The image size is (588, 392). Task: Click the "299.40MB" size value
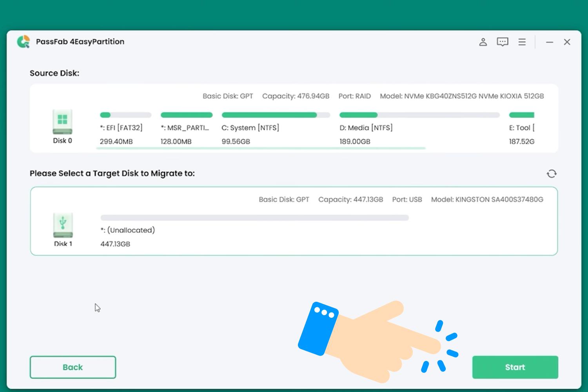click(116, 142)
